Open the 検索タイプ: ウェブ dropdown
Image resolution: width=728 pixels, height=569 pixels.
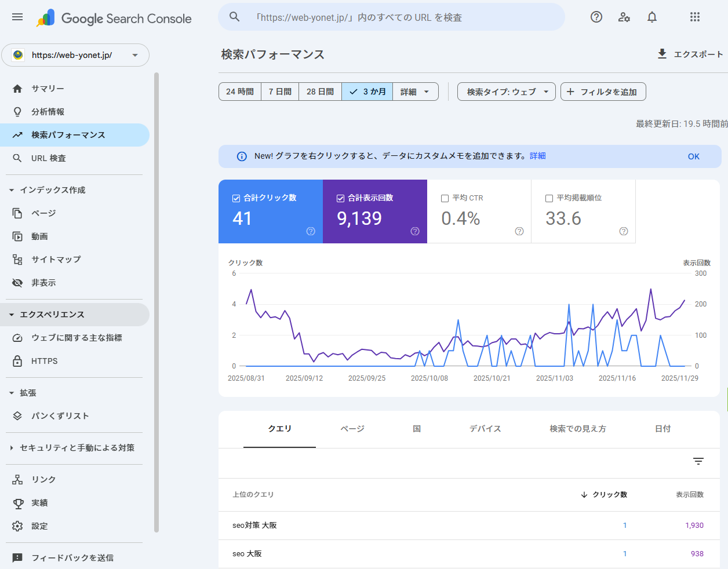click(506, 92)
